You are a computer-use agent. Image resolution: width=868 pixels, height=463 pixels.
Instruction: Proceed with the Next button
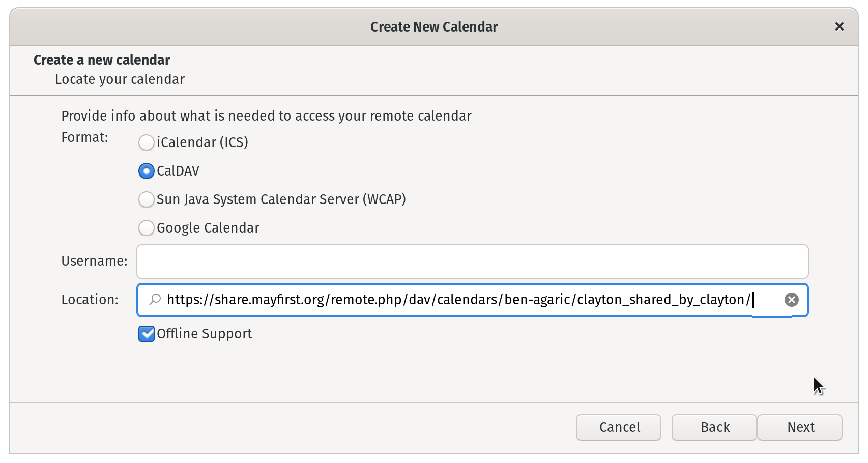(x=800, y=427)
